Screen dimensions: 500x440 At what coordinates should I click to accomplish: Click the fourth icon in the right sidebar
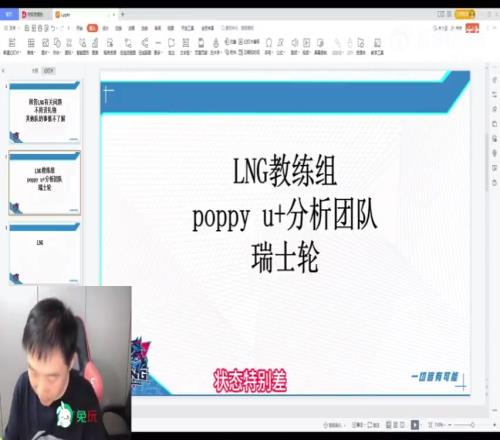(494, 124)
